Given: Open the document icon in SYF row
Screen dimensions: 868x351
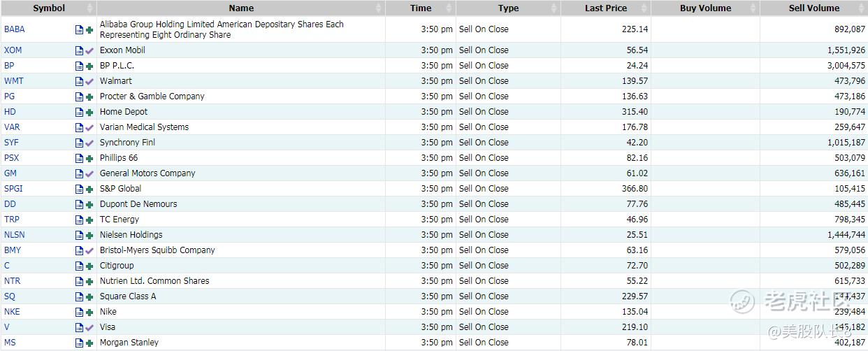Looking at the screenshot, I should (x=79, y=143).
